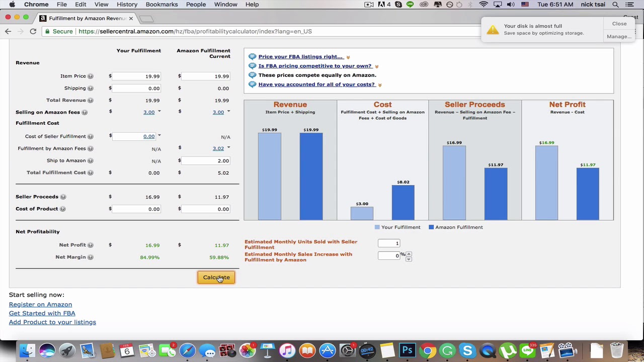Image resolution: width=644 pixels, height=362 pixels.
Task: Open help for Selling on Amazon fees
Action: coord(85,113)
